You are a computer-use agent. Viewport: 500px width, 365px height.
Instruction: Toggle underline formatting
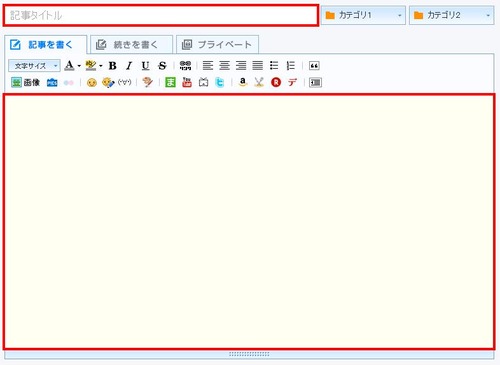click(x=145, y=66)
